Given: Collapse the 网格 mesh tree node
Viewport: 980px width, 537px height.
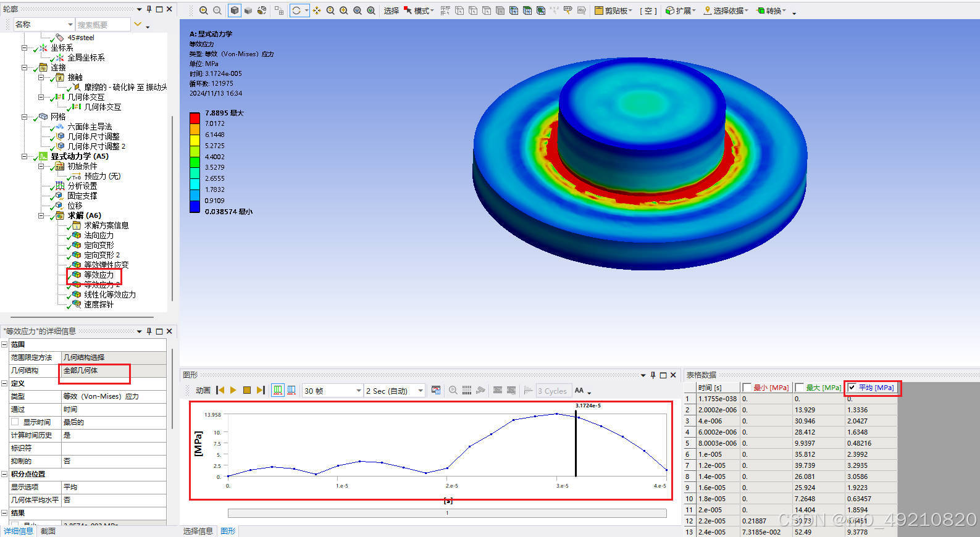Looking at the screenshot, I should [x=25, y=117].
